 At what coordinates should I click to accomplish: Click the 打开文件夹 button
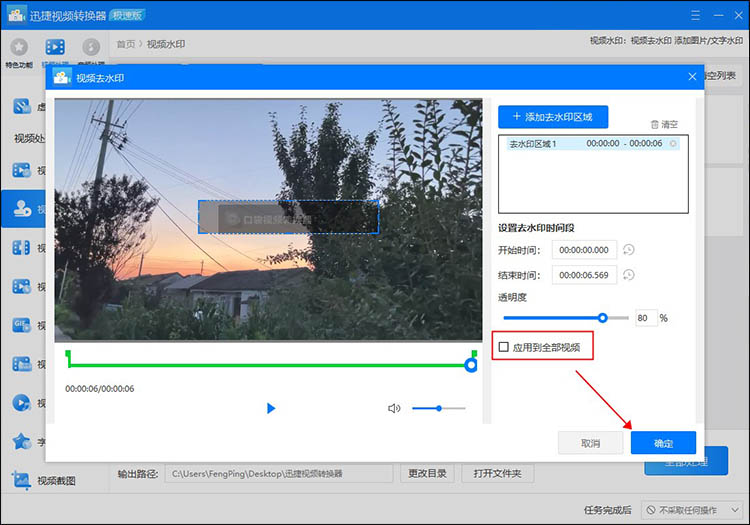click(x=497, y=473)
